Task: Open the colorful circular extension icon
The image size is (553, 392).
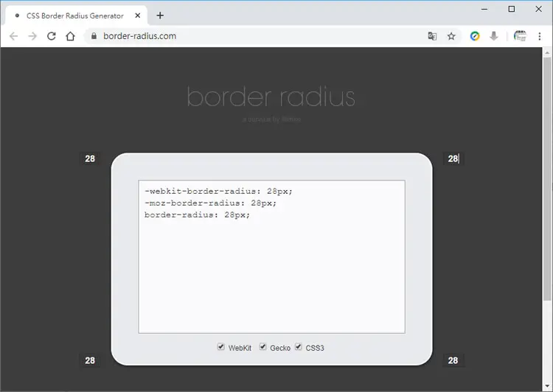Action: point(475,36)
